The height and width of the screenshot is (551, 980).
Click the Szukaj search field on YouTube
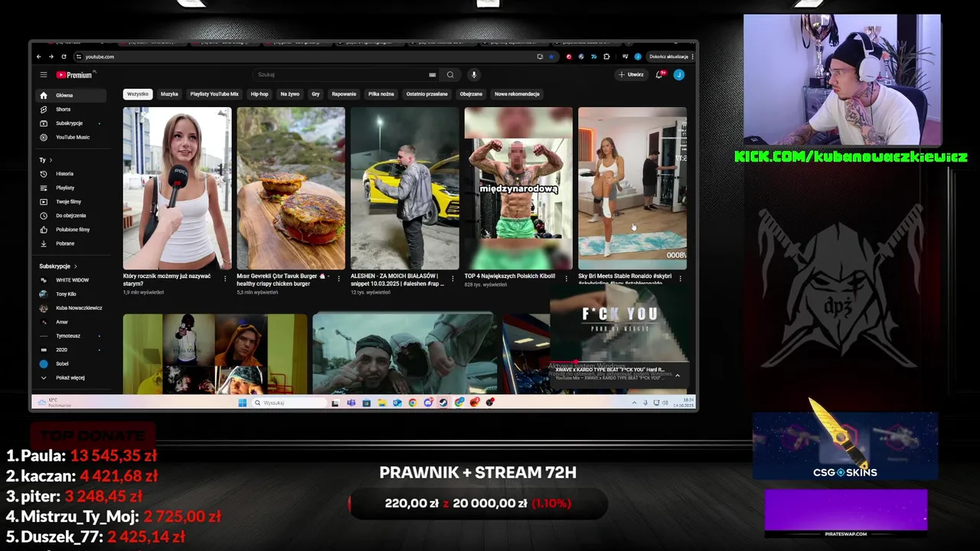[x=341, y=75]
